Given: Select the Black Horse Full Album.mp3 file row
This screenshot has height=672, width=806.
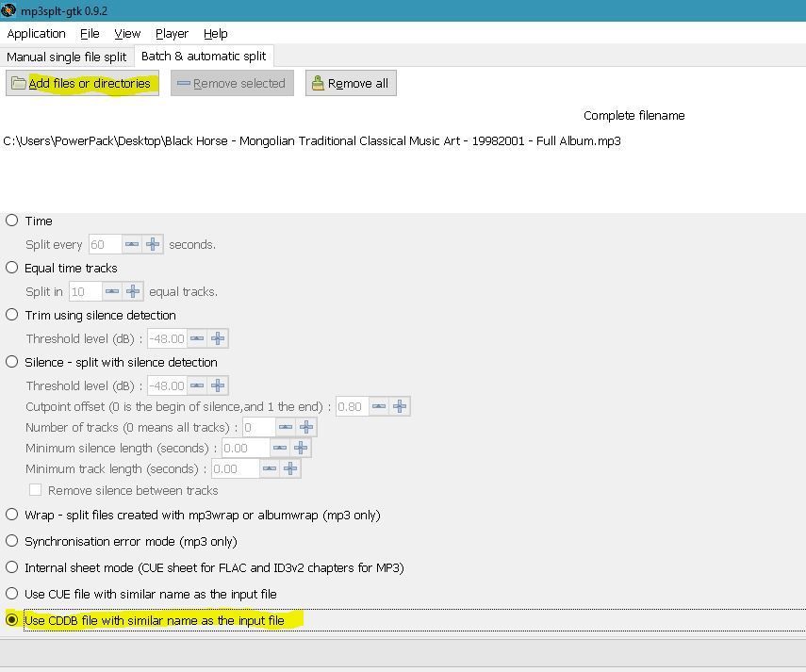Looking at the screenshot, I should coord(403,140).
